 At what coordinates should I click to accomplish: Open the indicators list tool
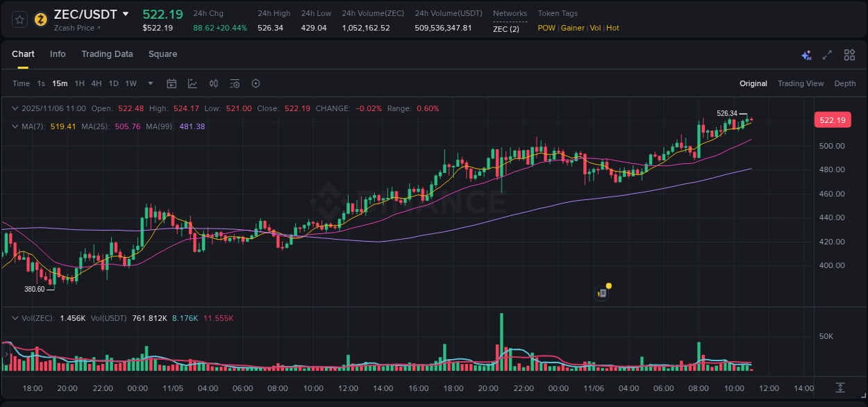(x=234, y=83)
